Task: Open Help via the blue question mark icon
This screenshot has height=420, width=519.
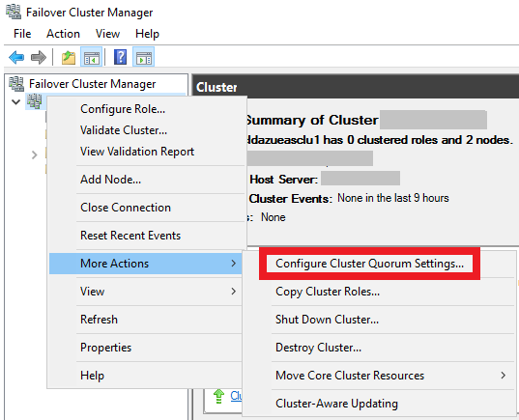Action: [120, 57]
